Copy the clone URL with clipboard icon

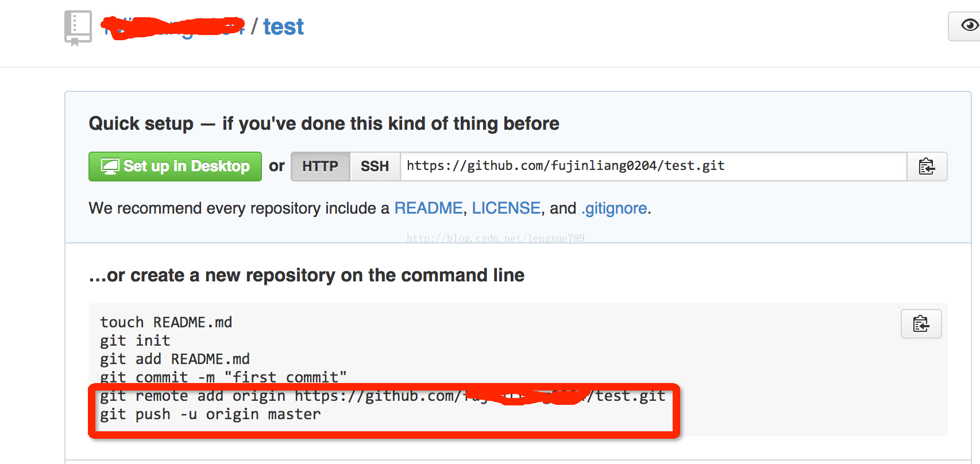tap(927, 167)
